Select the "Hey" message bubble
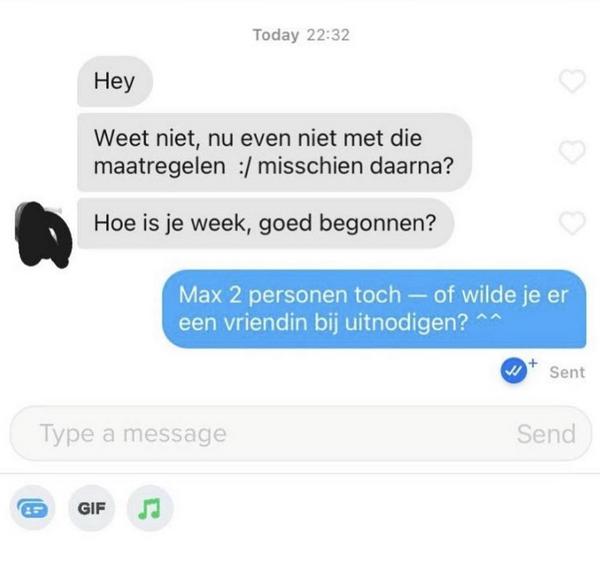Viewport: 600px width, 568px height. tap(115, 82)
